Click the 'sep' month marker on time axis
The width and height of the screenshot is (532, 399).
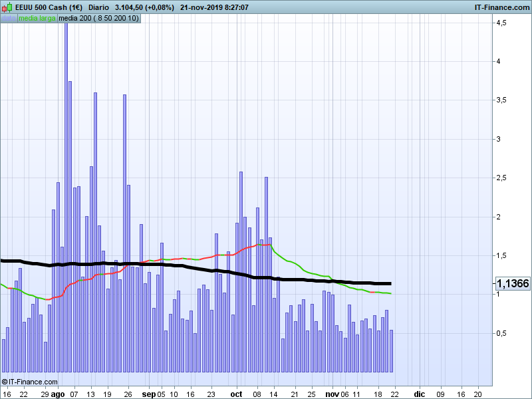click(148, 394)
